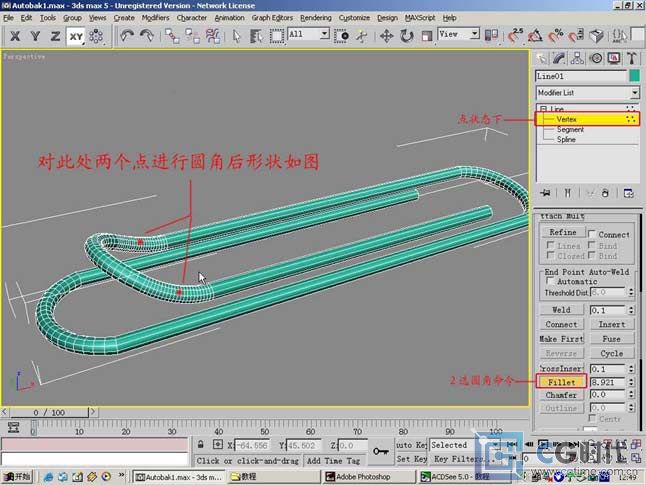
Task: Select the XY plane constraint button
Action: tap(76, 36)
